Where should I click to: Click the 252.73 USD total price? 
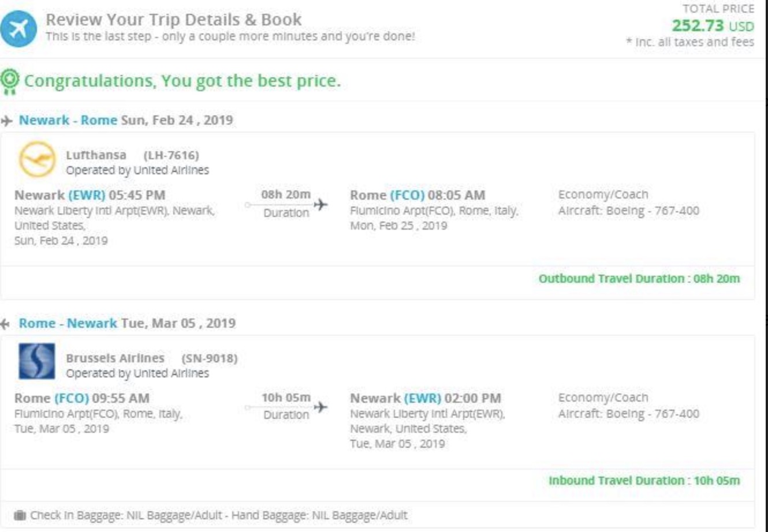coord(712,26)
